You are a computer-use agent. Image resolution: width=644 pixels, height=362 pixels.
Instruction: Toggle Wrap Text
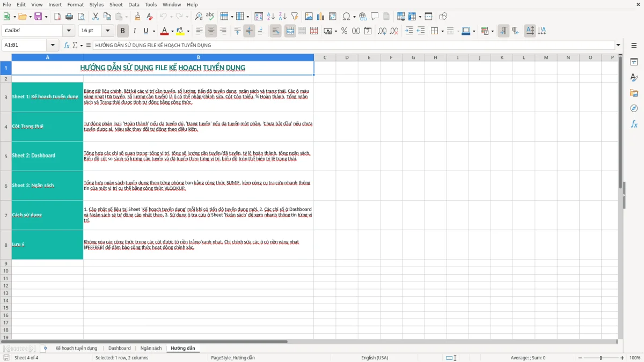pyautogui.click(x=276, y=31)
